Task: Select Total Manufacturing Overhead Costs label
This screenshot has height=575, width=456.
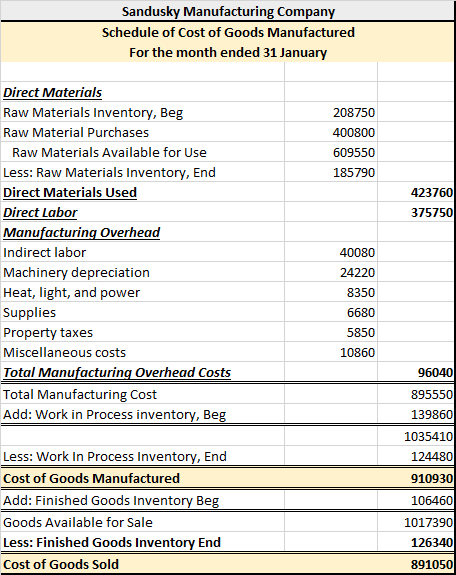Action: [117, 372]
